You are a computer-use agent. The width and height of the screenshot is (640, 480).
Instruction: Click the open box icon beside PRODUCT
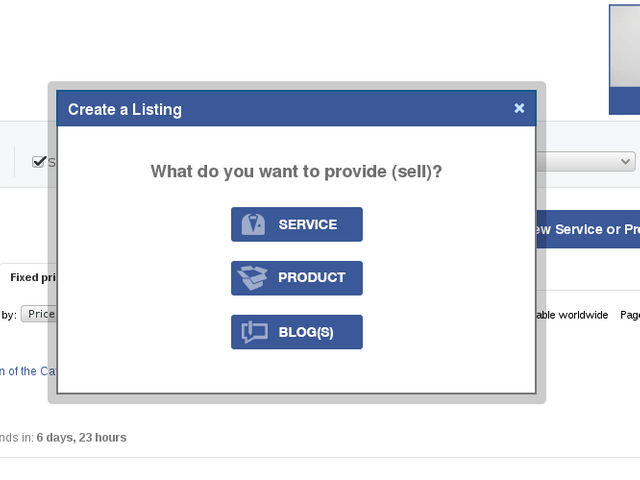[254, 278]
